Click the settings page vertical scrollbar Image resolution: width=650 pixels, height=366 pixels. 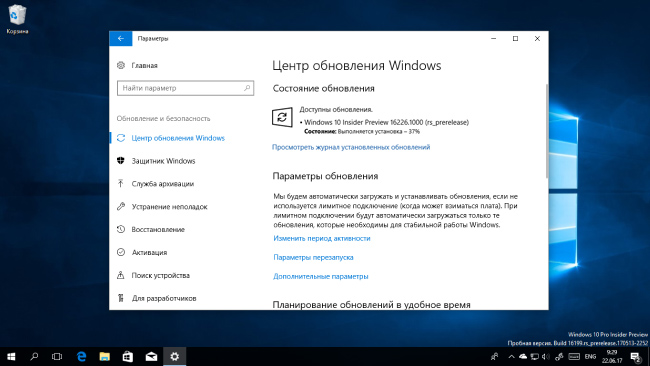point(546,131)
